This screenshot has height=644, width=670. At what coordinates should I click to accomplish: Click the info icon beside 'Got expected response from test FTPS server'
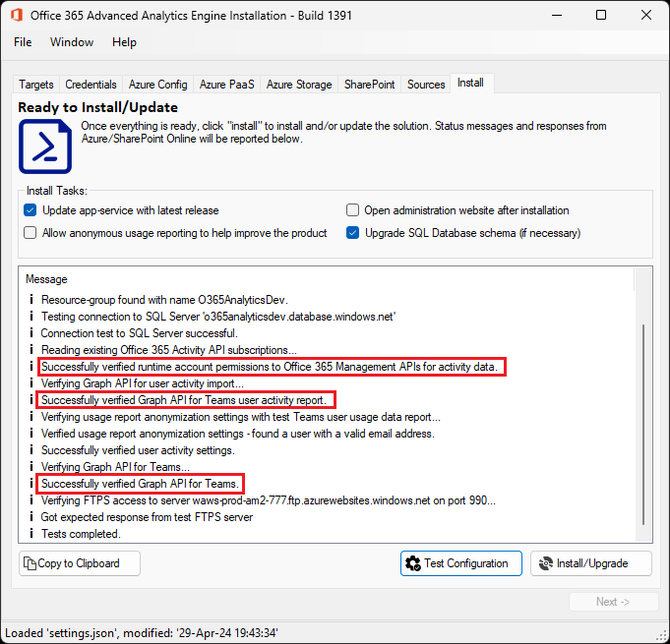pos(31,517)
